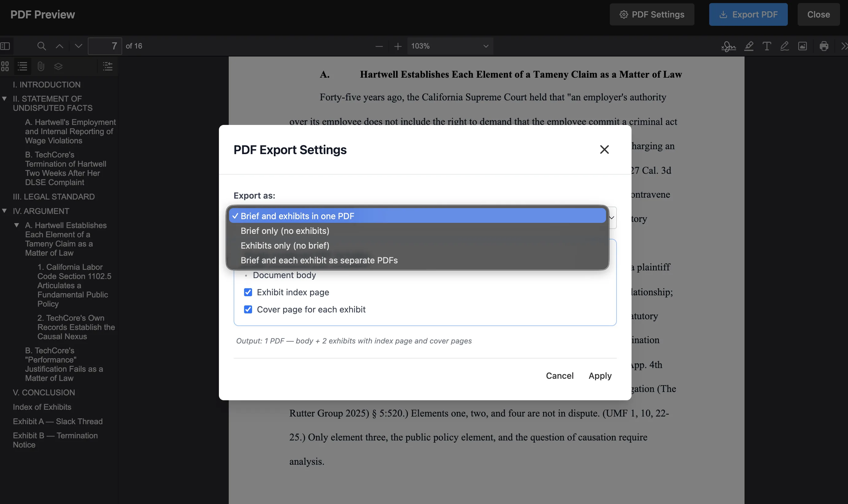Open B. TechCore's "Performance" Justification entry
The height and width of the screenshot is (504, 848).
pos(64,364)
